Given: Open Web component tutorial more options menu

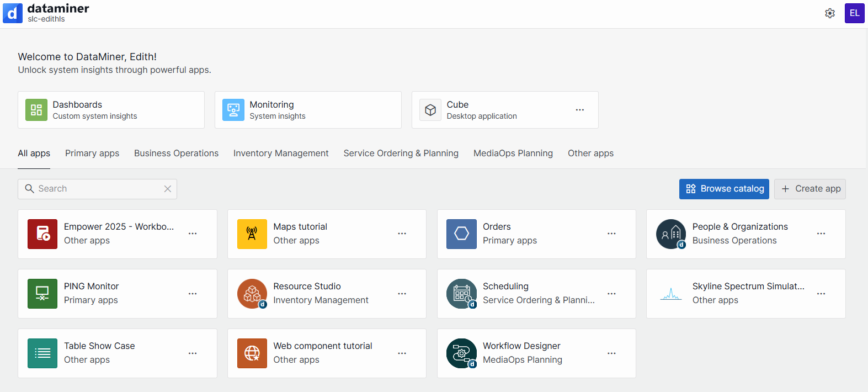Looking at the screenshot, I should click(x=402, y=353).
